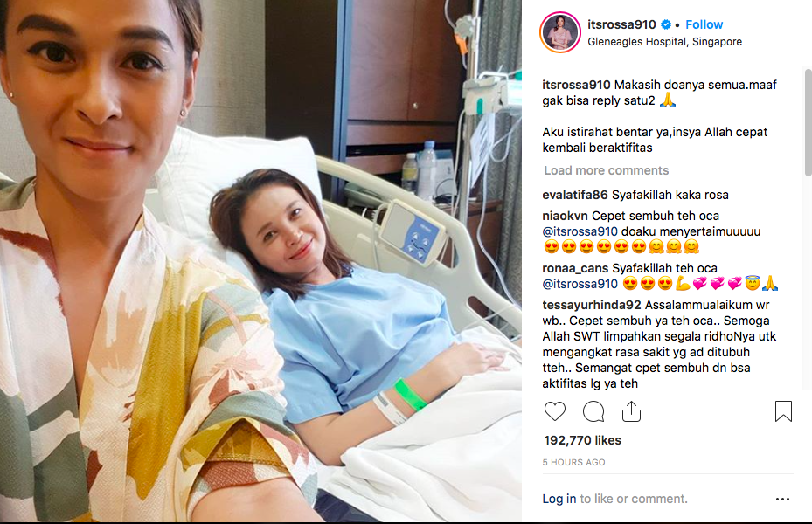The height and width of the screenshot is (524, 812).
Task: Save the post with the bookmark icon
Action: point(783,411)
